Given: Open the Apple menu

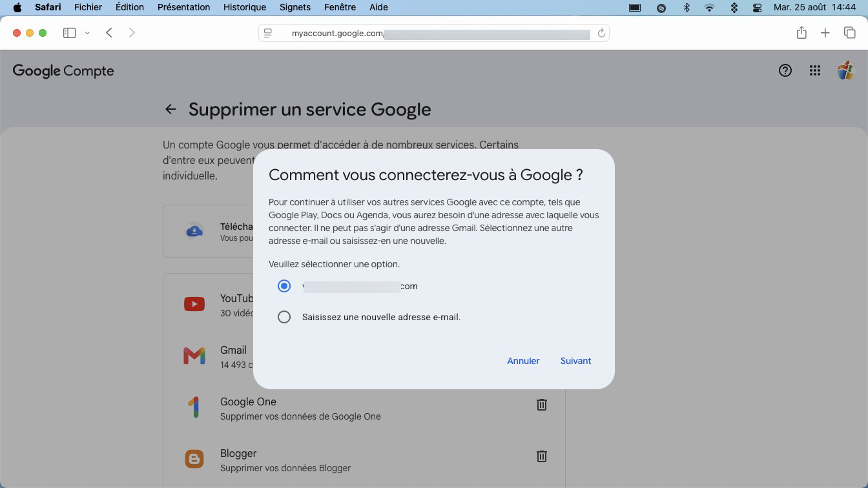Looking at the screenshot, I should tap(17, 7).
